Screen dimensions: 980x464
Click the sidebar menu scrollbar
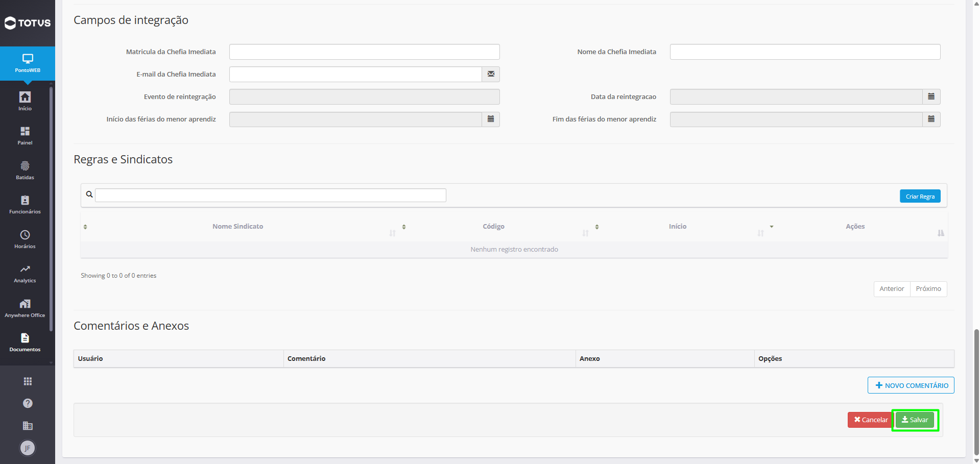point(51,209)
